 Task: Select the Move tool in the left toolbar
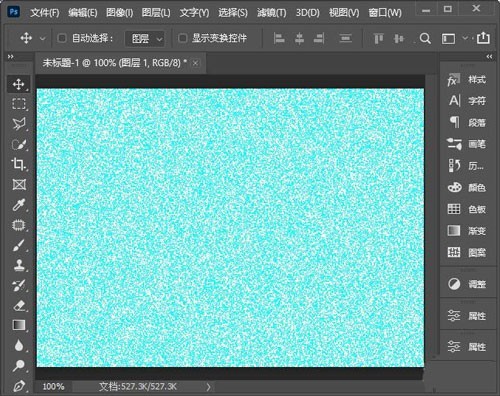tap(19, 84)
